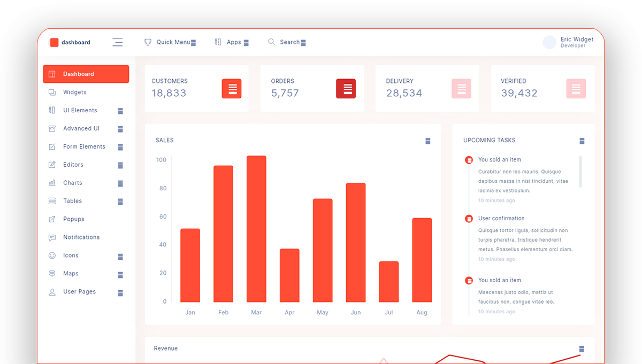Click the Charts bar-graph icon
Image resolution: width=642 pixels, height=364 pixels.
(x=52, y=183)
